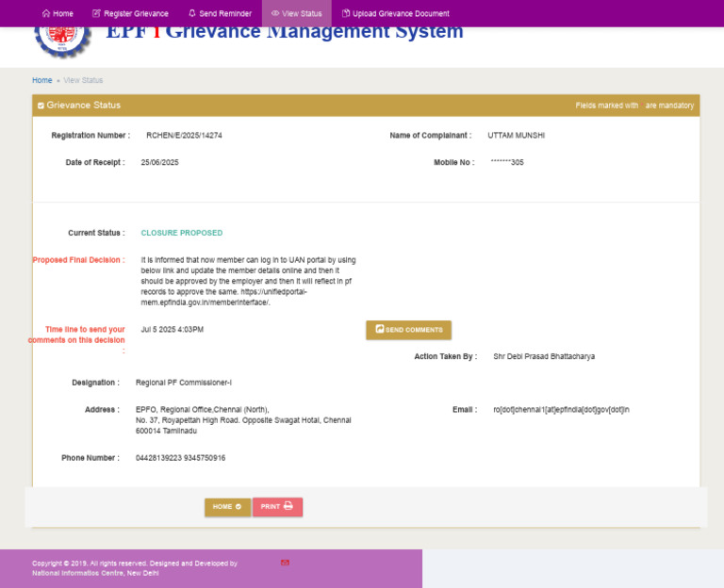The width and height of the screenshot is (724, 588).
Task: Click officer name Shr Debi Prasad Bhattacharya
Action: click(544, 356)
